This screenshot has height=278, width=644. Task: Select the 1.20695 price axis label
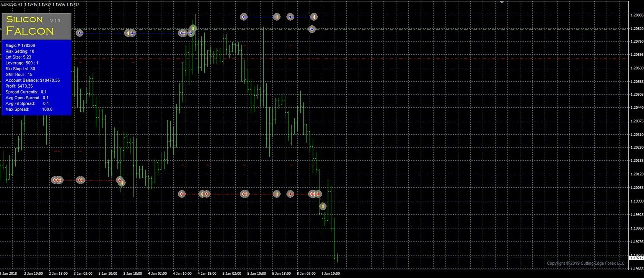(x=637, y=55)
